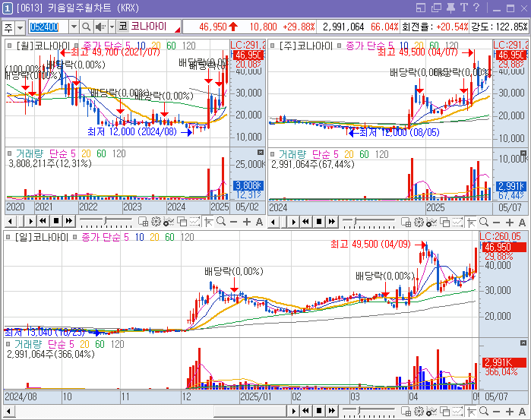
Task: Toggle the weekly 거래량 legend marker
Action: pyautogui.click(x=272, y=154)
